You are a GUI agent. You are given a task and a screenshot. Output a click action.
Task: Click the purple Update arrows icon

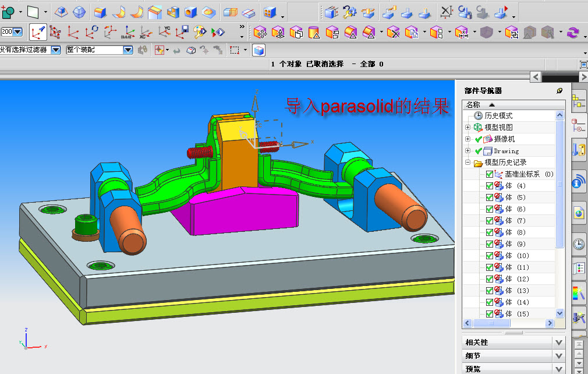[x=573, y=33]
